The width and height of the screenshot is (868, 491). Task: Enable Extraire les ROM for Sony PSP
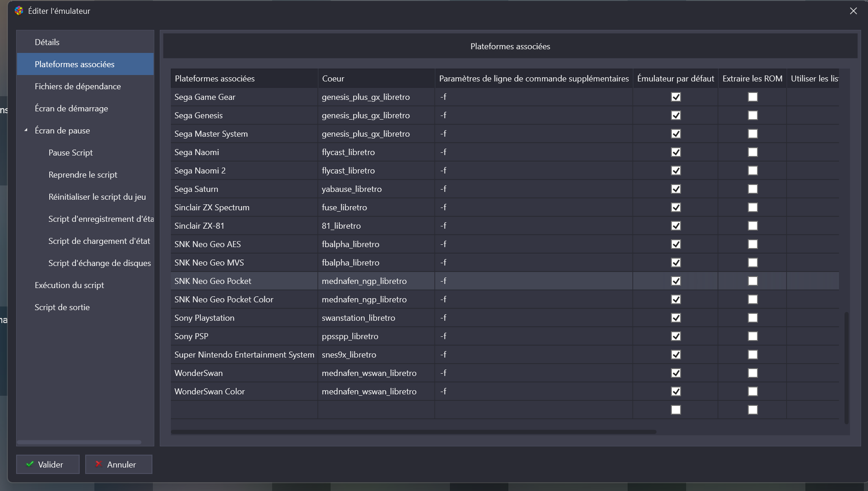(x=753, y=336)
